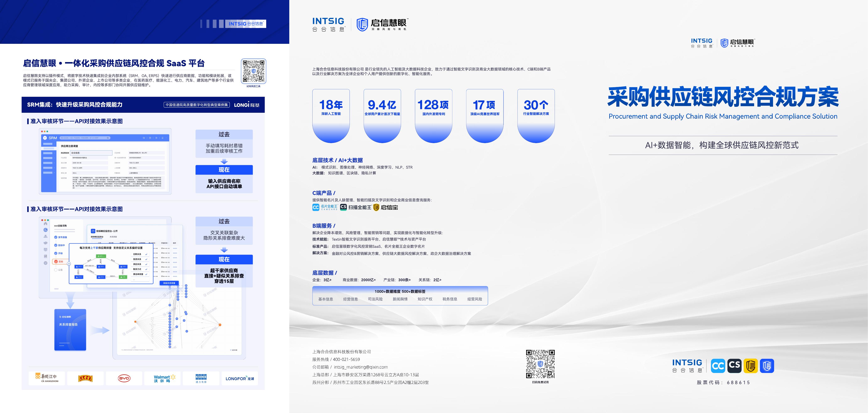This screenshot has width=868, height=413.
Task: Select the 开标 step
Action: [x=59, y=254]
